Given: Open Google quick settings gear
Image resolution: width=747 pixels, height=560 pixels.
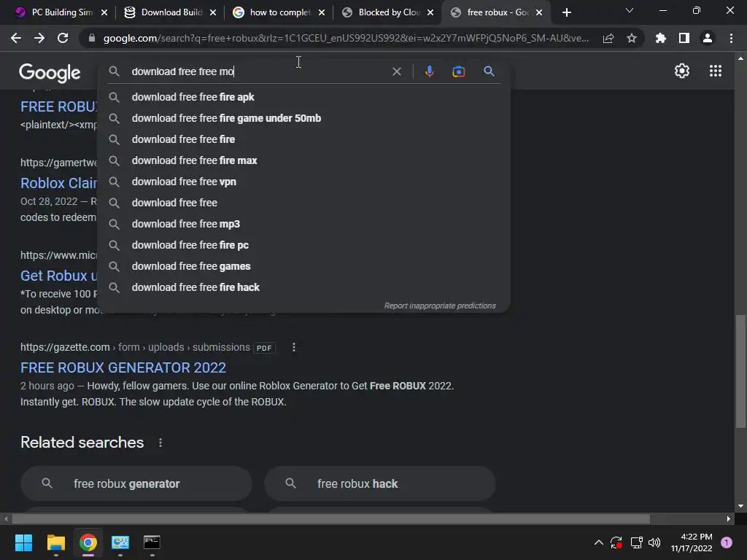Looking at the screenshot, I should (x=682, y=71).
